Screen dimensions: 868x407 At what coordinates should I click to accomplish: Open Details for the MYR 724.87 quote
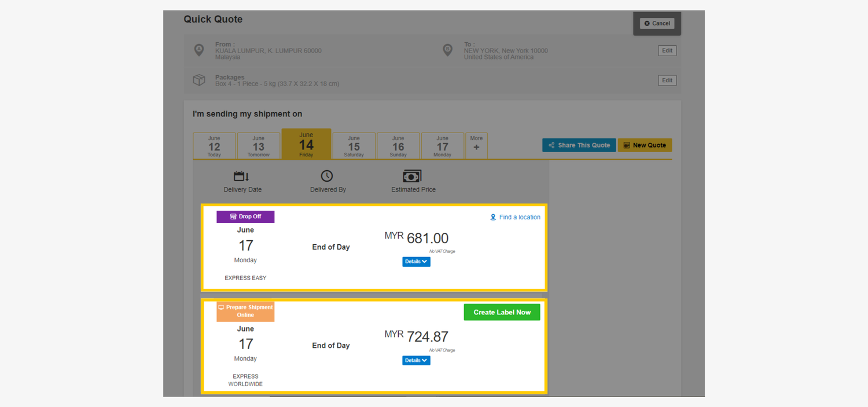pyautogui.click(x=415, y=360)
